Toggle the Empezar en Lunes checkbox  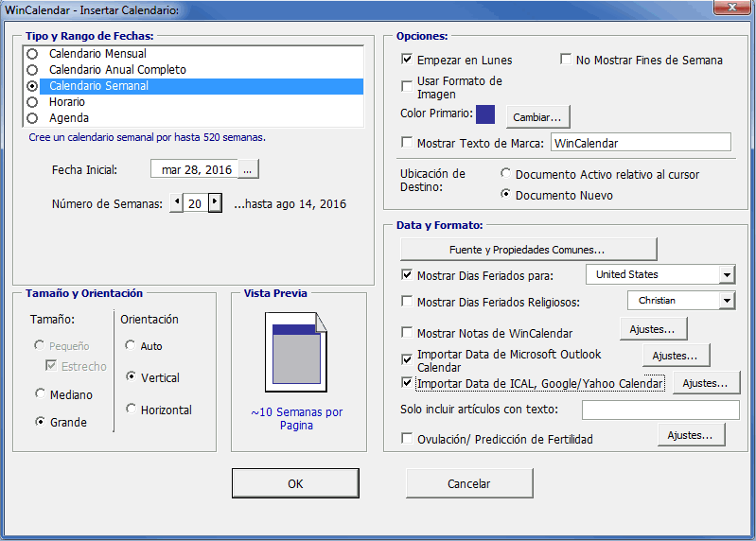[408, 60]
